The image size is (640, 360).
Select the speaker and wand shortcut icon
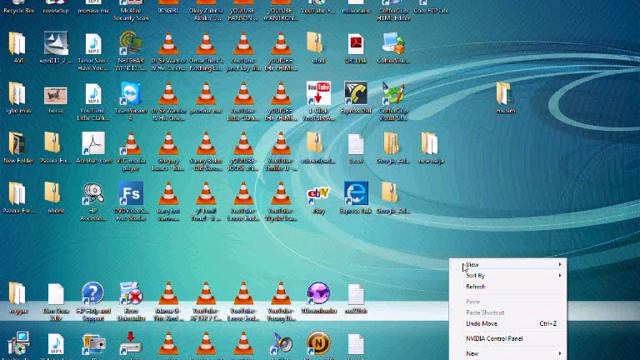coord(281,343)
